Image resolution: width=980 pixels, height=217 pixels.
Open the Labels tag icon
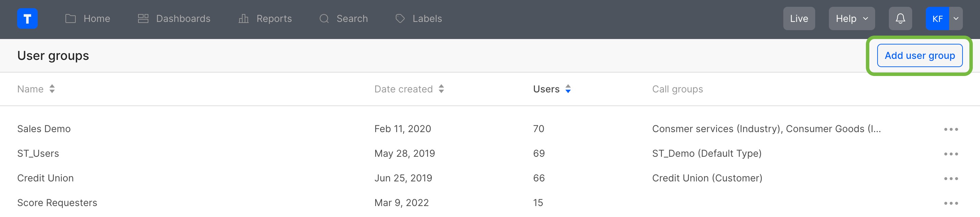point(400,18)
